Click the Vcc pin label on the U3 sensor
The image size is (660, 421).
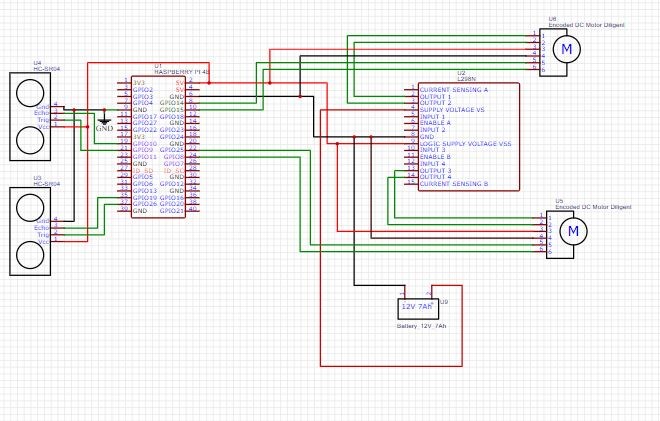click(x=43, y=242)
